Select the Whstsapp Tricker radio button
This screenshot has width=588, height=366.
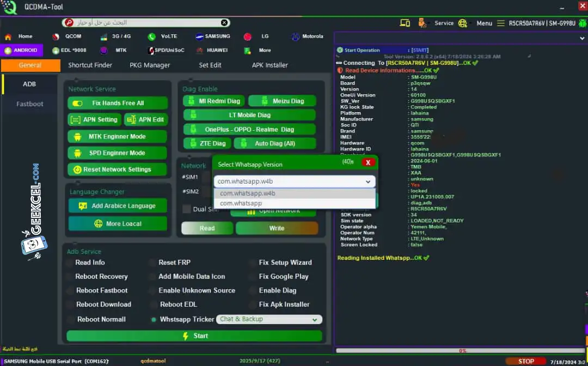coord(154,320)
